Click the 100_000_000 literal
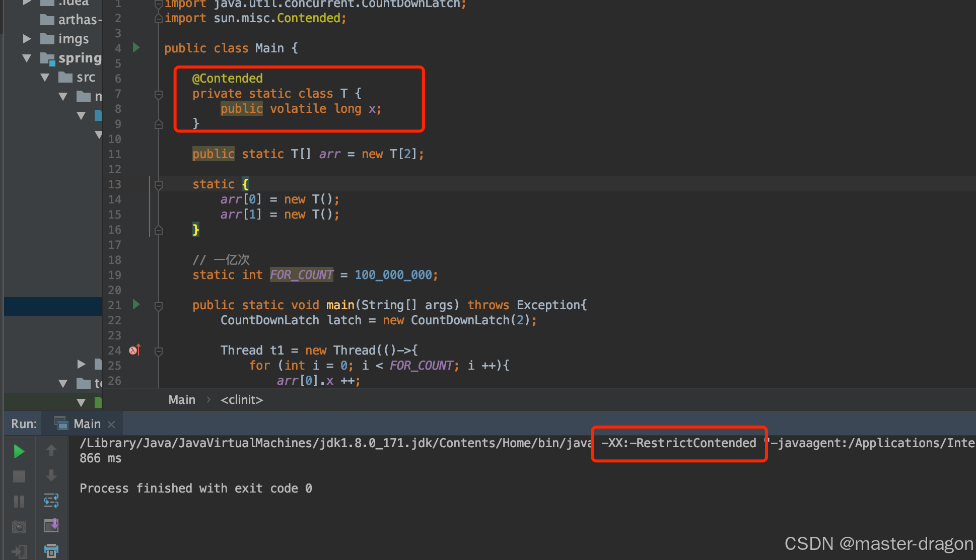Image resolution: width=976 pixels, height=560 pixels. (x=393, y=275)
